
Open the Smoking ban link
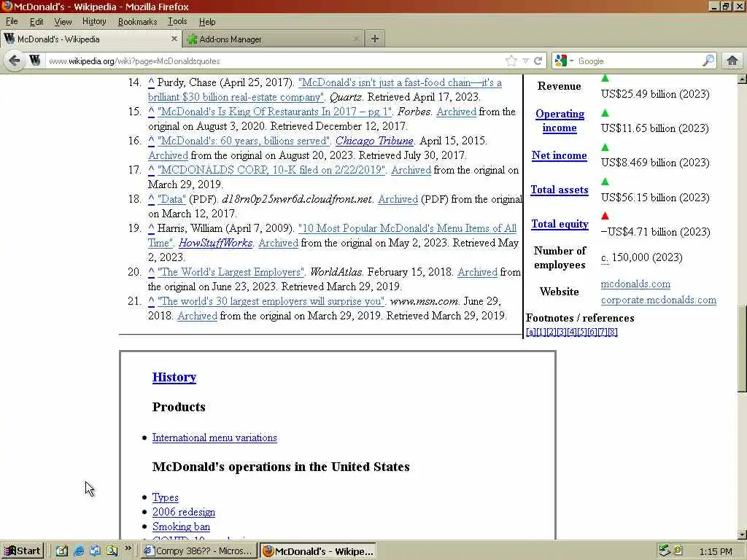coord(181,526)
